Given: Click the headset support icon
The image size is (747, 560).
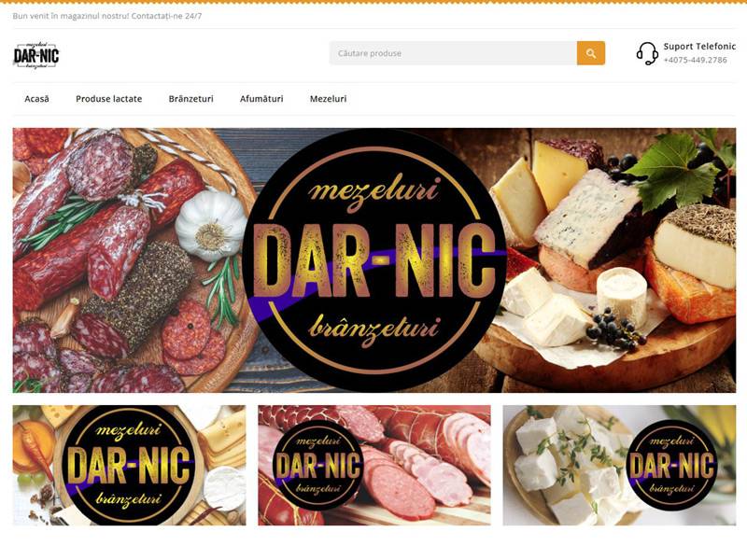Looking at the screenshot, I should pos(647,53).
